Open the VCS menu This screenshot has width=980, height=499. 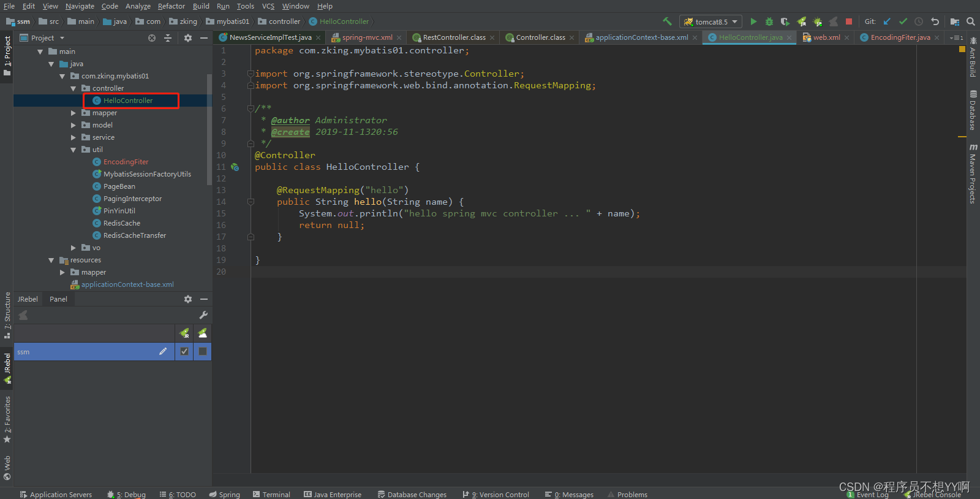pos(268,6)
